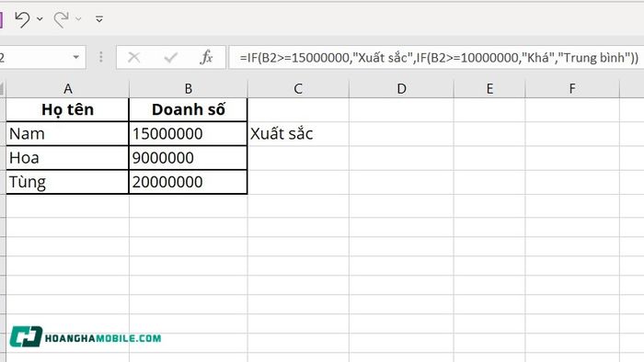The width and height of the screenshot is (644, 362).
Task: Click the Redo arrow icon
Action: point(62,19)
